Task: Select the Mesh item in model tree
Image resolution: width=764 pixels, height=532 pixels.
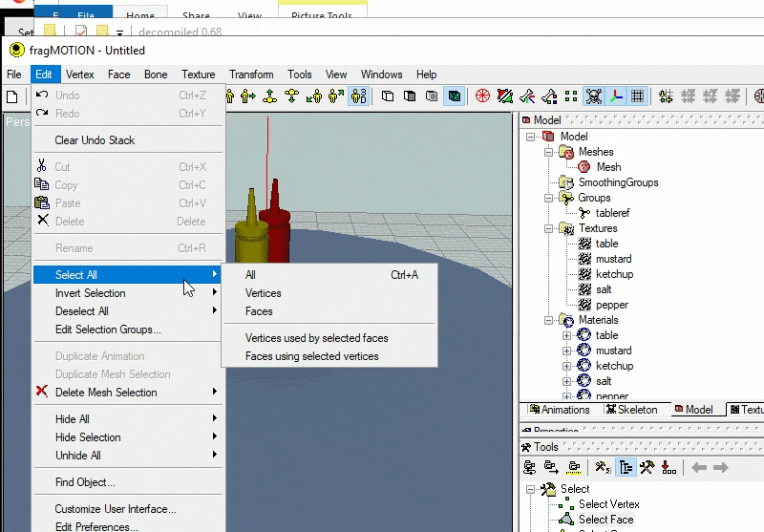Action: point(608,167)
